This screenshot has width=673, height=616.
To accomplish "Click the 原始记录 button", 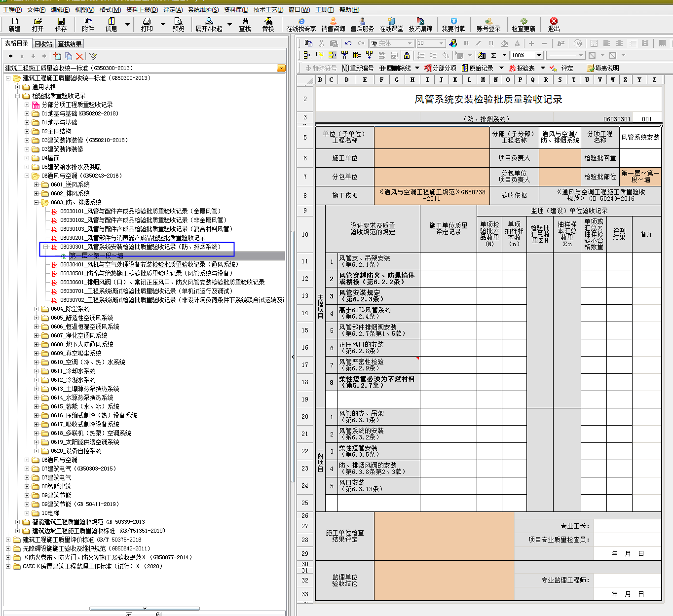I will pos(478,68).
